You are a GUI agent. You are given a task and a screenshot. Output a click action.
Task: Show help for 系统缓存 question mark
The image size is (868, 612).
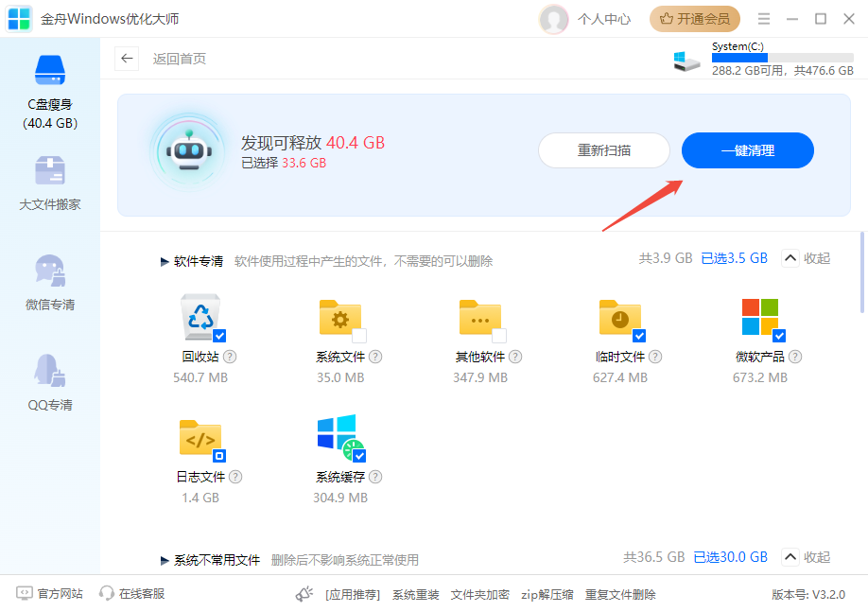coord(375,477)
